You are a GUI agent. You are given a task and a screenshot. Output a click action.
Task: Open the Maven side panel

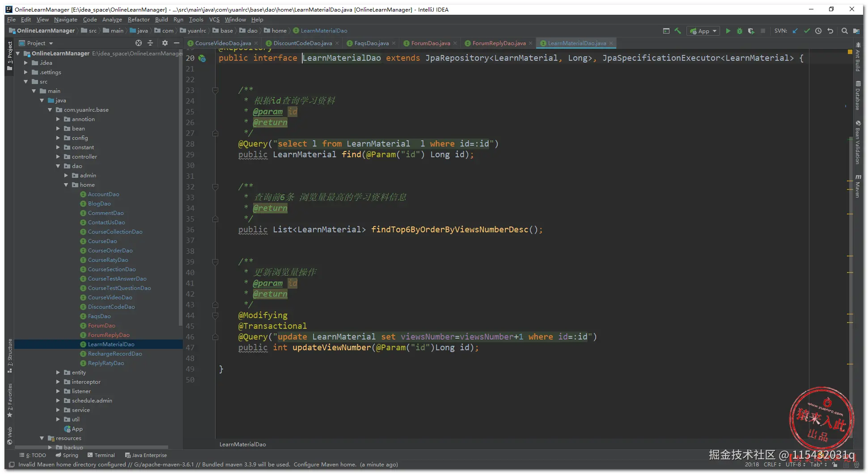(x=858, y=186)
